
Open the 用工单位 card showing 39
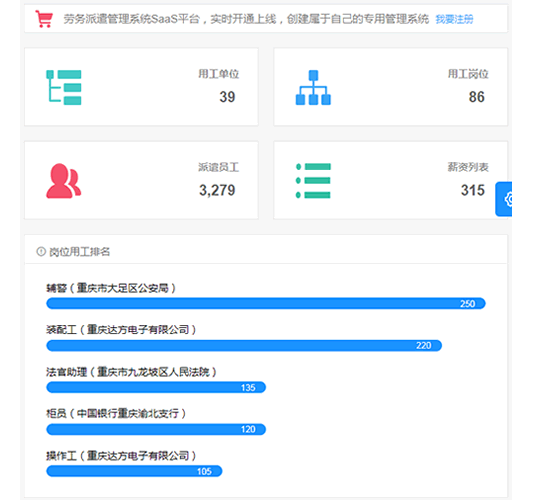[141, 87]
